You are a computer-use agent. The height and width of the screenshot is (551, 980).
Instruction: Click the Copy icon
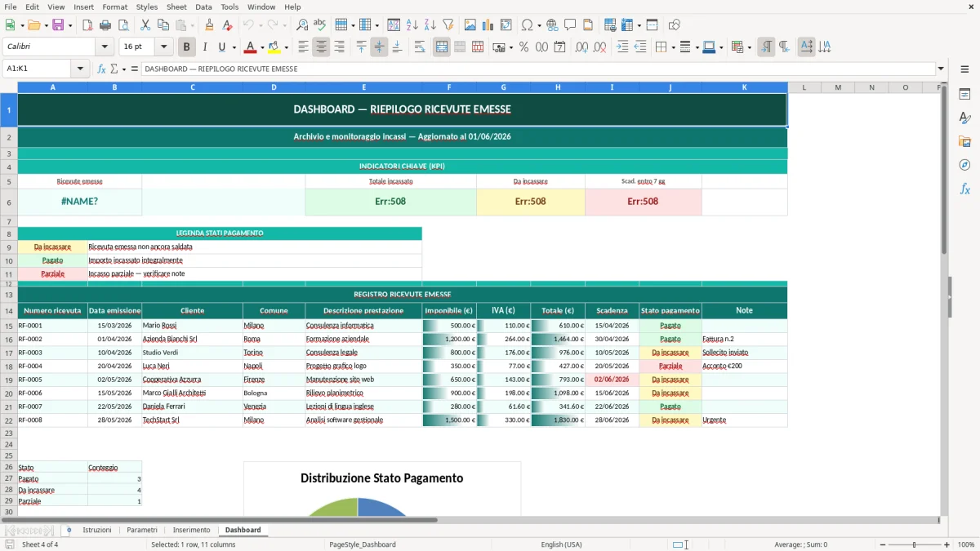(x=163, y=25)
